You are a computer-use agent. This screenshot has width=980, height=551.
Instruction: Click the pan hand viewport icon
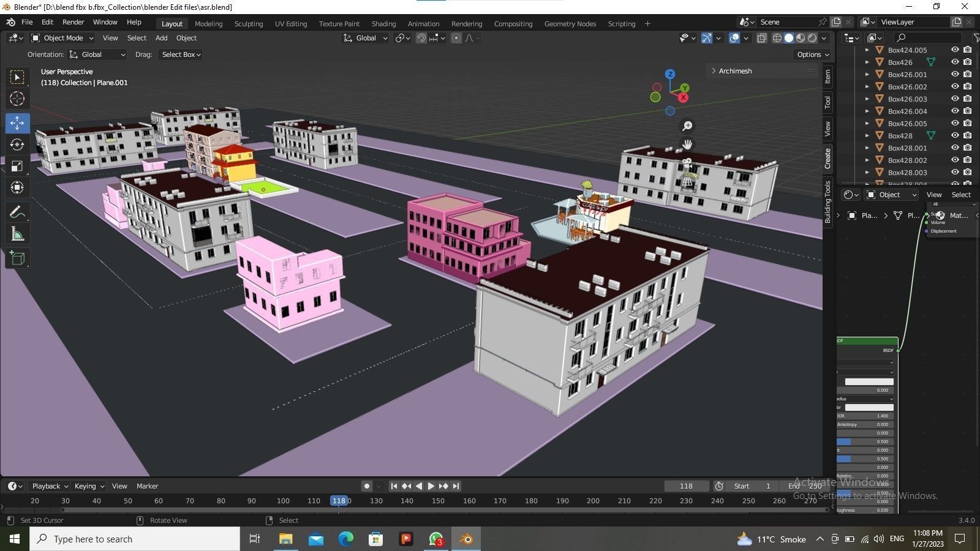[x=687, y=144]
